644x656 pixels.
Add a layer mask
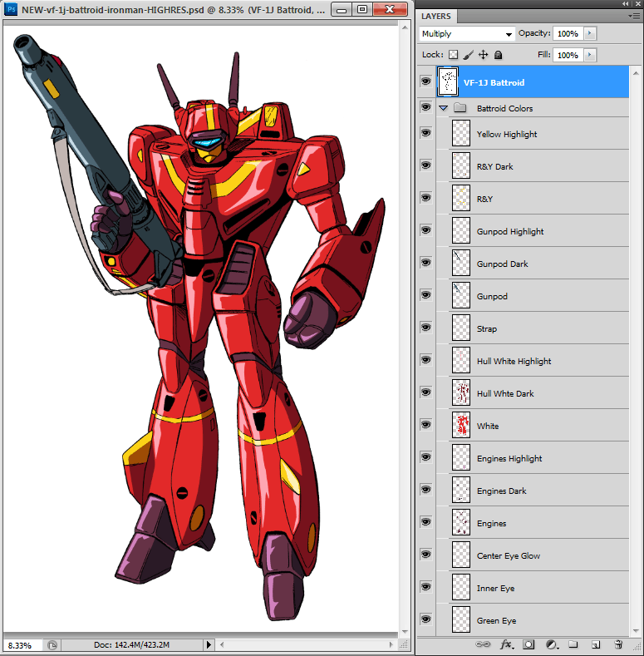pyautogui.click(x=528, y=644)
